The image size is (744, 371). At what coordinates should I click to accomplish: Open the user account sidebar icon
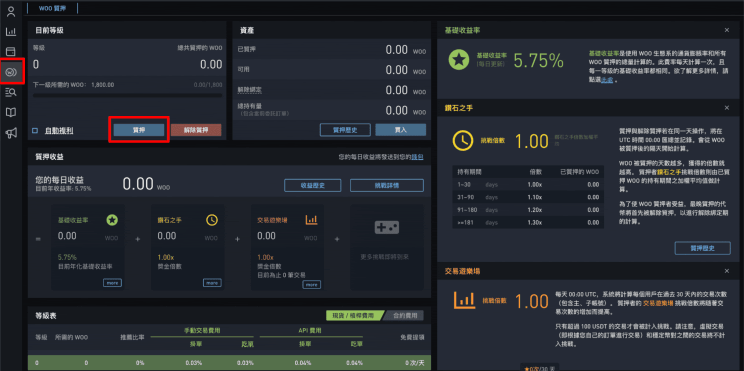10,11
